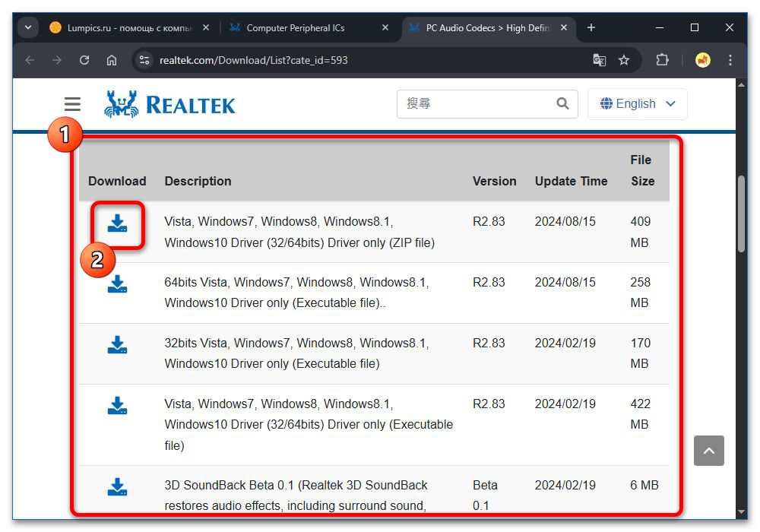Download the 32bits 170 MB executable driver
This screenshot has height=532, width=760.
click(x=117, y=345)
